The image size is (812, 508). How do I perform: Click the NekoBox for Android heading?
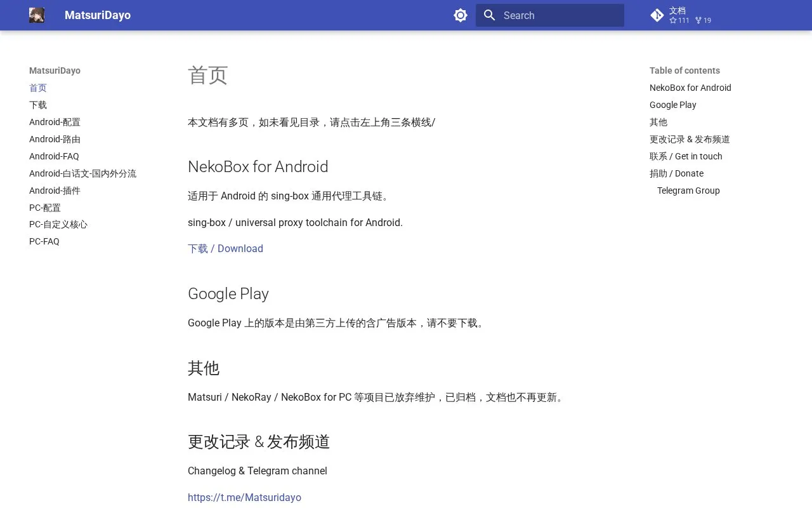[258, 166]
